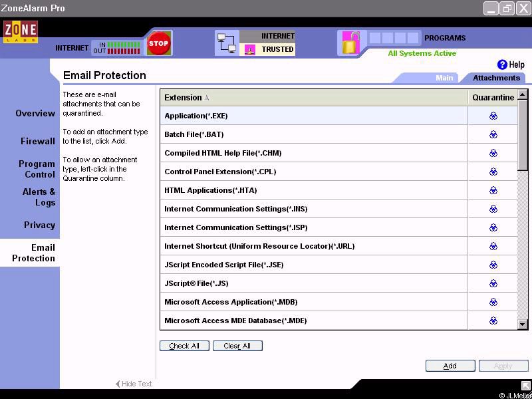Image resolution: width=532 pixels, height=399 pixels.
Task: Click the All Systems Active status text
Action: [x=422, y=53]
